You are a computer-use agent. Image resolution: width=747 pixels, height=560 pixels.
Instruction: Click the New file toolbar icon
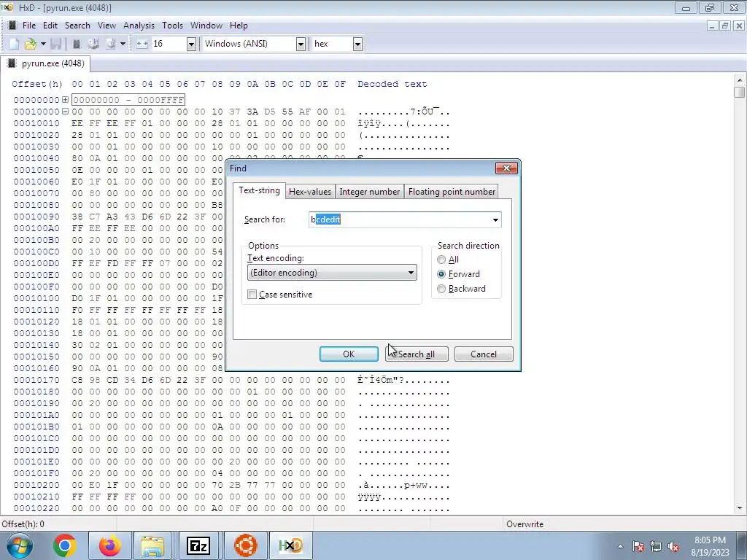pos(15,44)
